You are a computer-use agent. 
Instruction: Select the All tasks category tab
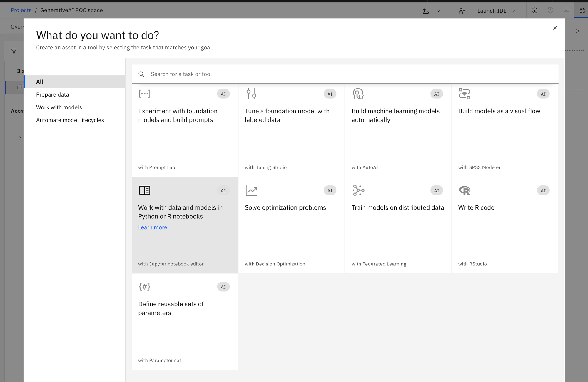click(40, 82)
